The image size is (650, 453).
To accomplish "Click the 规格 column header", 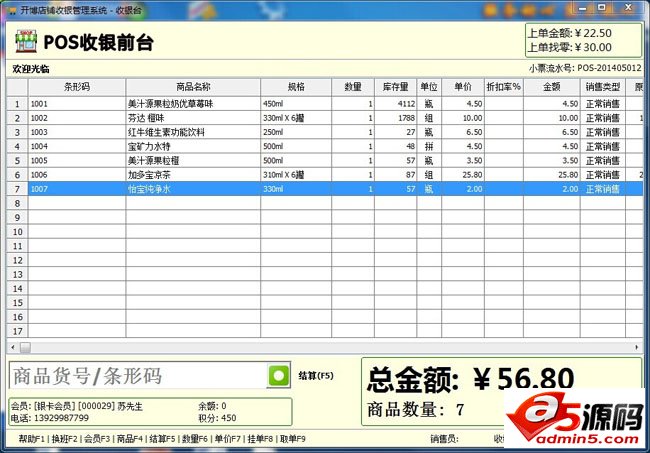I will coord(296,87).
